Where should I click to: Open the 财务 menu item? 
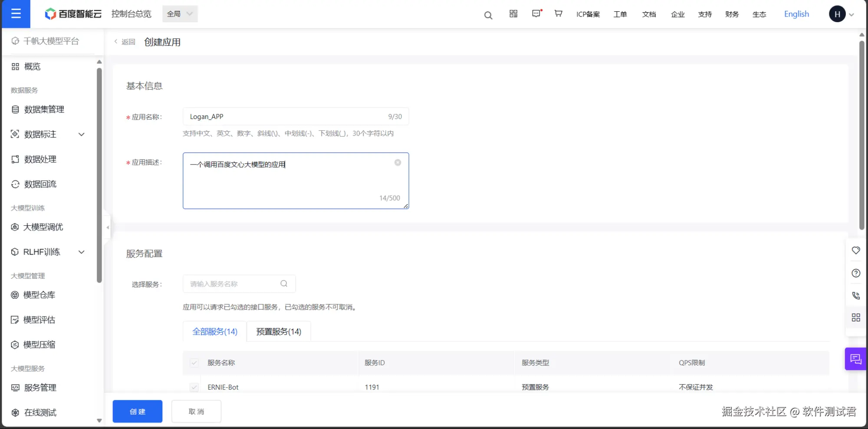pos(732,14)
